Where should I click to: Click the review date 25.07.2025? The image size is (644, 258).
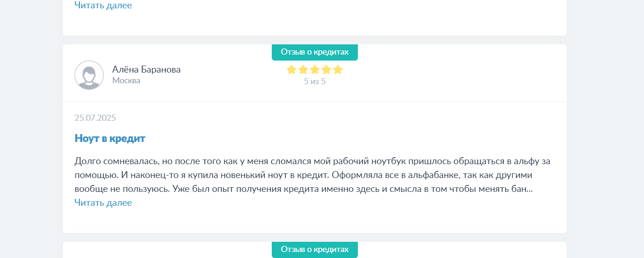[95, 118]
